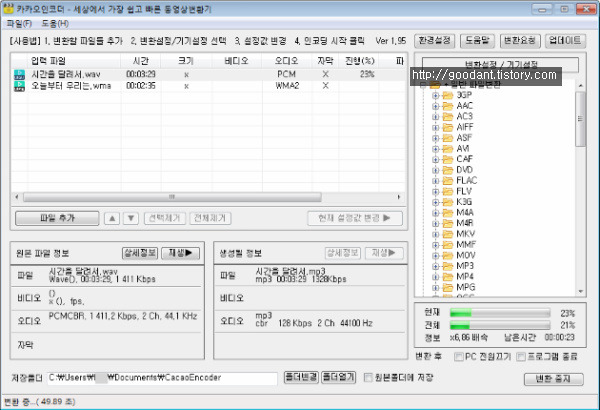Toggle 원본폴더에 저장 checkbox
This screenshot has height=410, width=600.
pos(368,378)
